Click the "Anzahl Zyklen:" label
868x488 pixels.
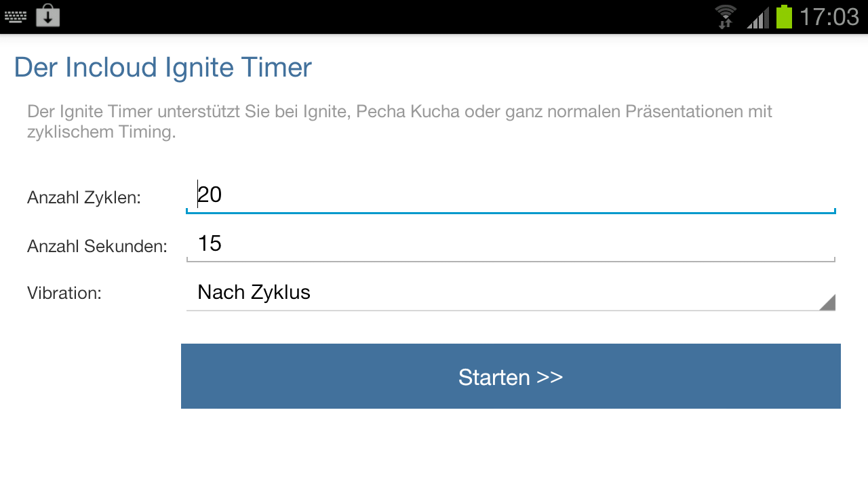84,198
